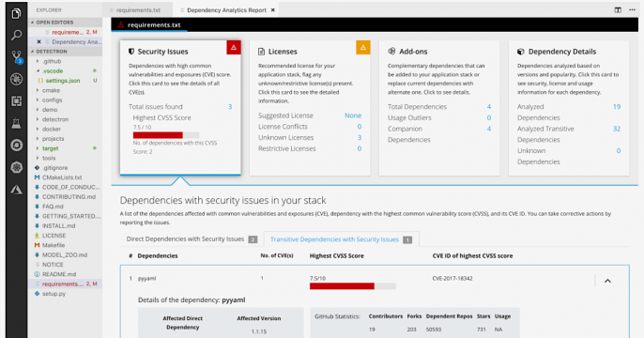
Task: Open the more actions ellipsis menu
Action: 632,9
